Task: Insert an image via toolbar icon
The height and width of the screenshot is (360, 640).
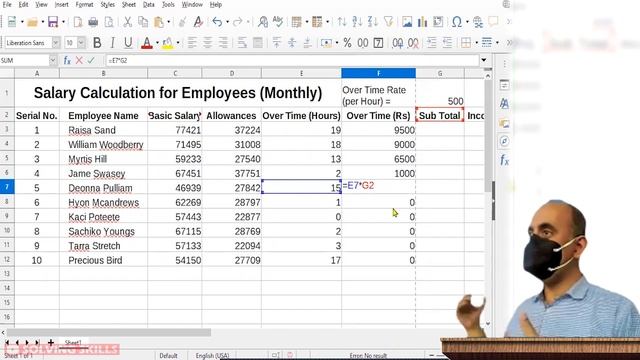Action: tap(407, 22)
